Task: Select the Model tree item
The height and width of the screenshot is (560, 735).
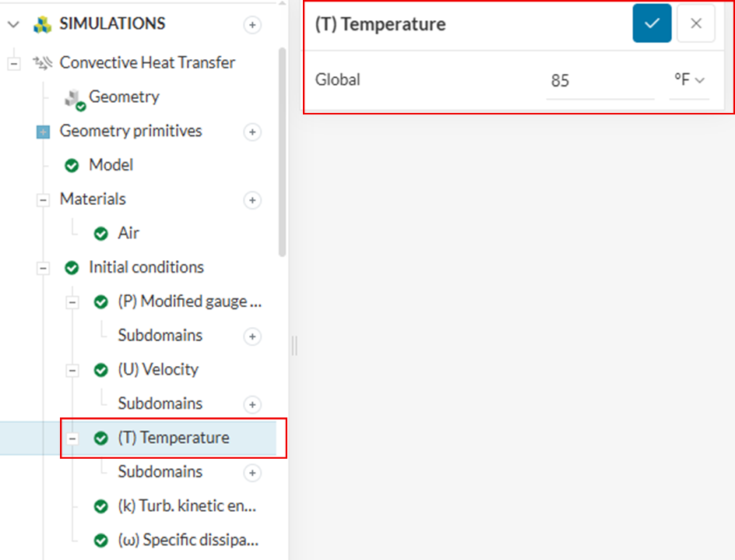Action: [x=111, y=165]
